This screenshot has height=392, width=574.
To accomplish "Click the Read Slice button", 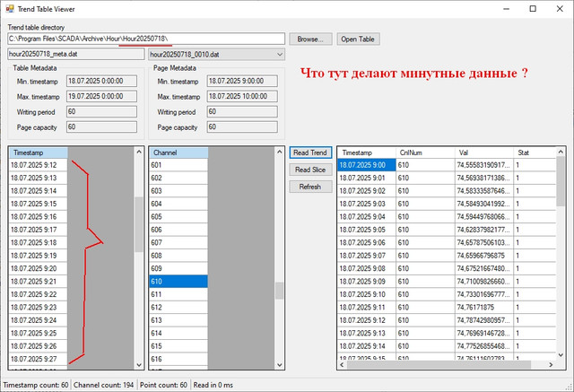I will [x=310, y=170].
